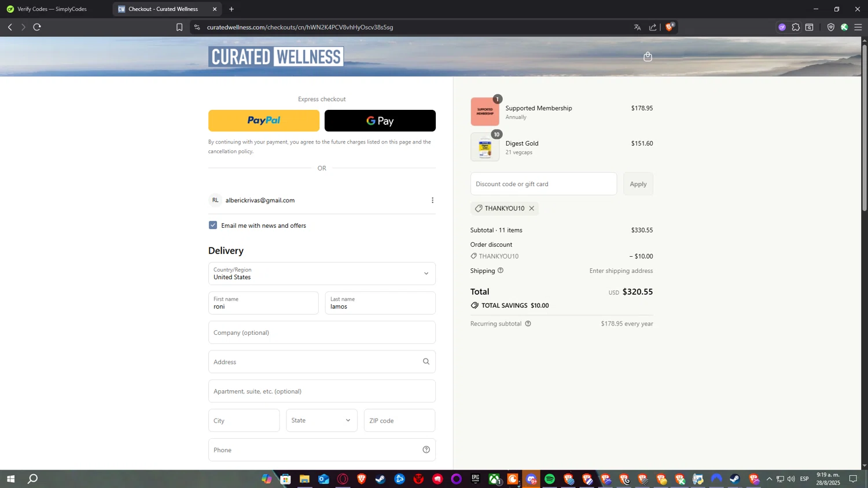This screenshot has width=868, height=488.
Task: Click the browser address bar URL
Action: pyautogui.click(x=300, y=27)
